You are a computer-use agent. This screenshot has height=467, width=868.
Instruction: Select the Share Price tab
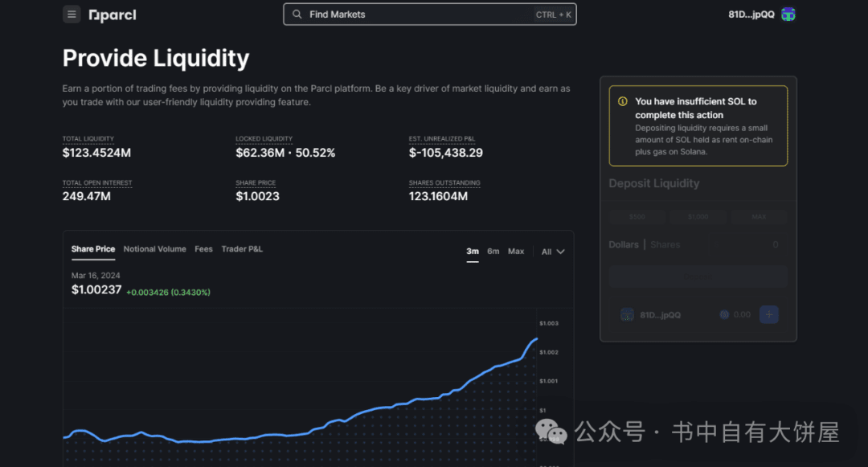pos(93,249)
